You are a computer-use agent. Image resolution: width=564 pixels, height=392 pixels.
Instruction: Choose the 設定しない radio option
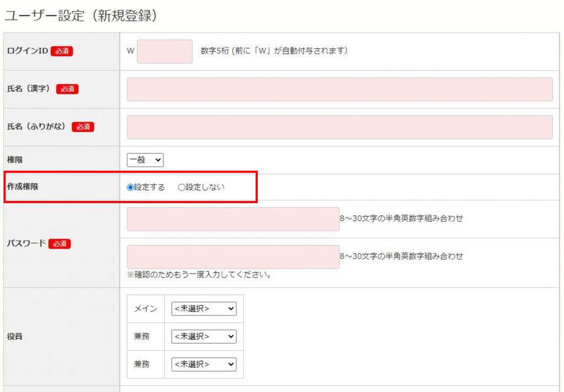pos(182,187)
